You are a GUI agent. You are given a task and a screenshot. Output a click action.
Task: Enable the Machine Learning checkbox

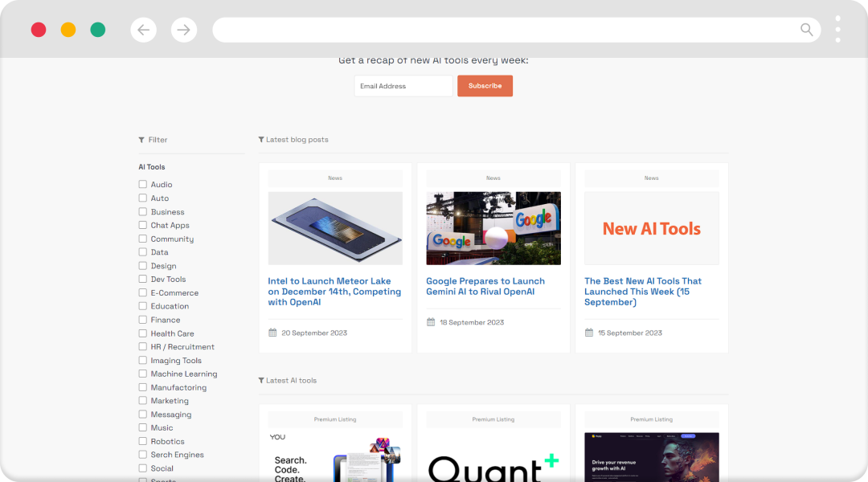pyautogui.click(x=143, y=374)
